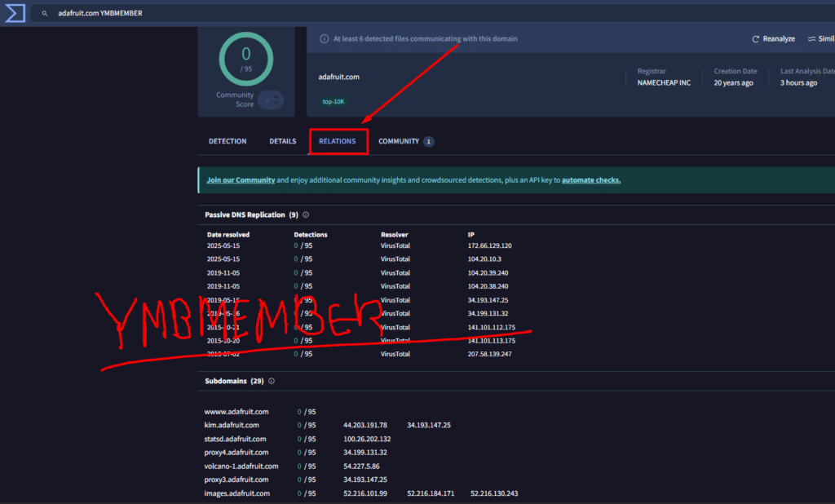This screenshot has width=835, height=504.
Task: Click the search magnifier icon
Action: 45,13
